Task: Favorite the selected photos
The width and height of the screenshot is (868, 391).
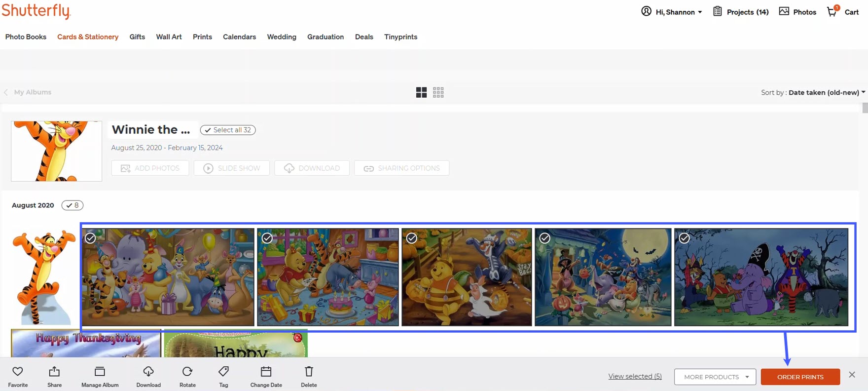Action: tap(18, 377)
